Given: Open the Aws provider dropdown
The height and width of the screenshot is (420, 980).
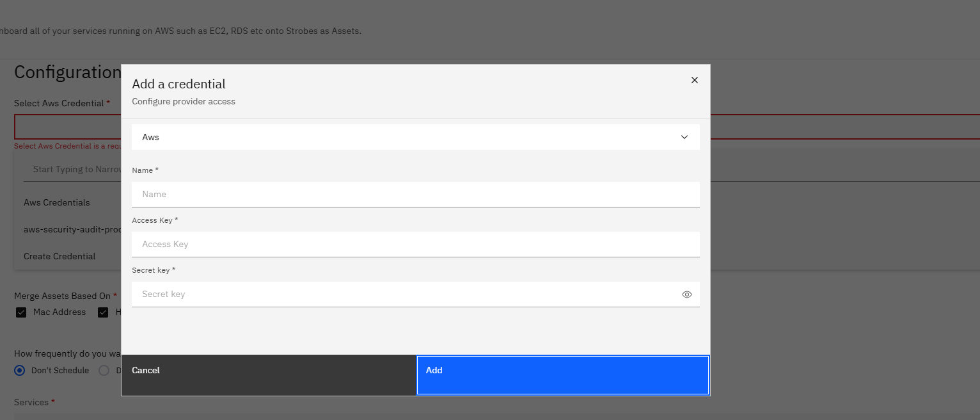Looking at the screenshot, I should coord(416,137).
